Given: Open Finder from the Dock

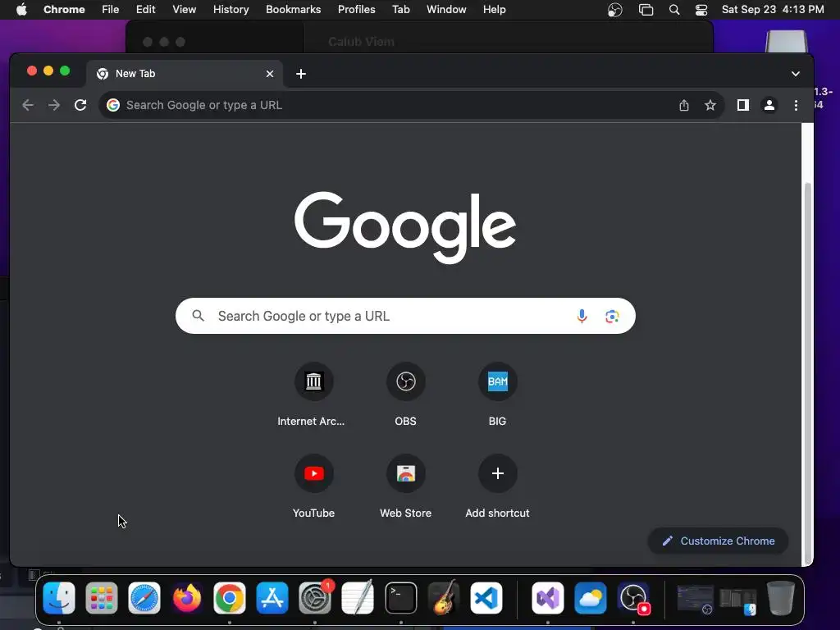Looking at the screenshot, I should [59, 598].
